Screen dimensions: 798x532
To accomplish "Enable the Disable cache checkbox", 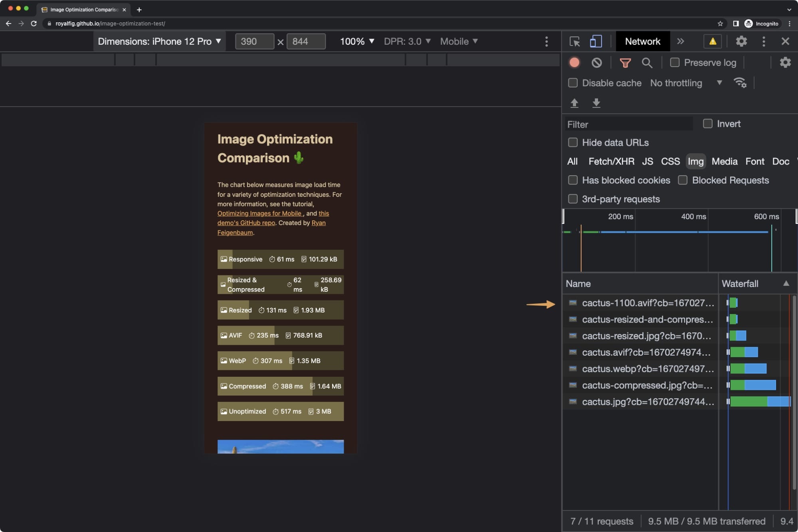I will click(572, 83).
